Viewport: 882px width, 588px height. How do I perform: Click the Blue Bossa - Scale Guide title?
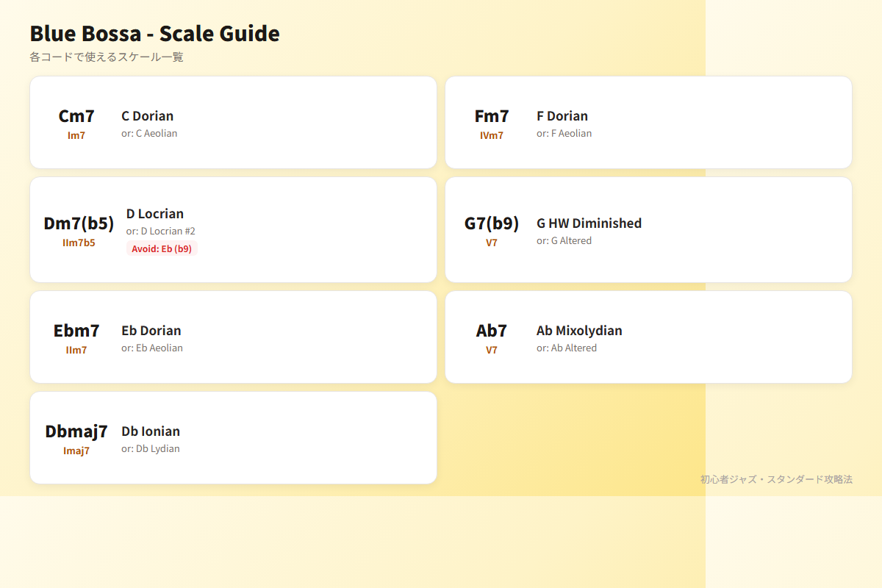click(x=154, y=34)
